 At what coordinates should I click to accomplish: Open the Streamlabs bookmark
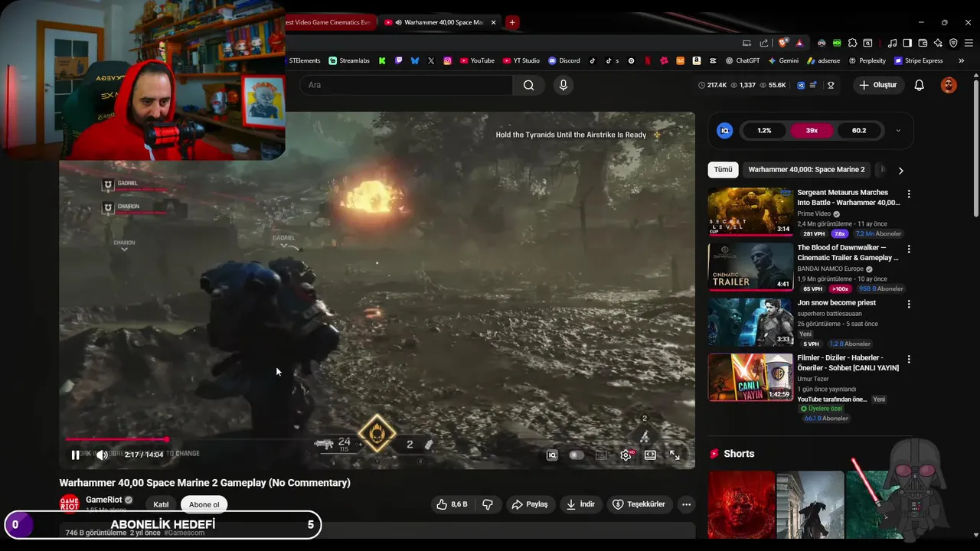[349, 60]
